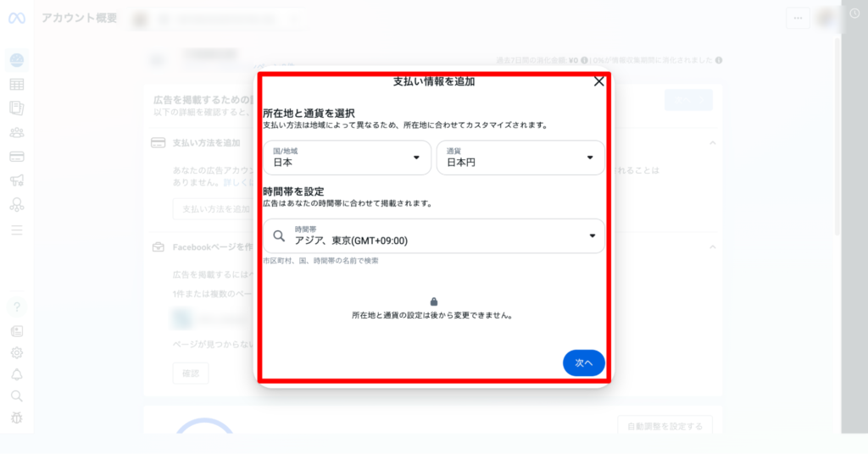This screenshot has height=454, width=868.
Task: Open the three-dot more options menu
Action: [797, 18]
